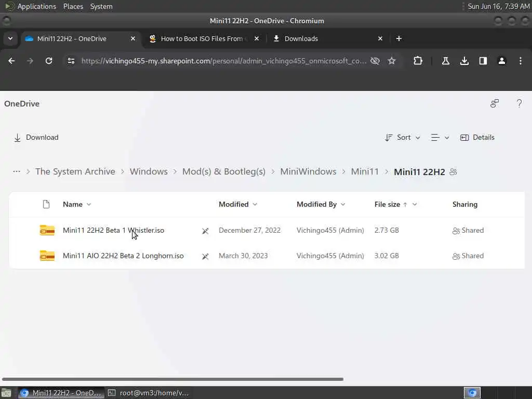This screenshot has height=399, width=532.
Task: Reload the current page
Action: [49, 61]
